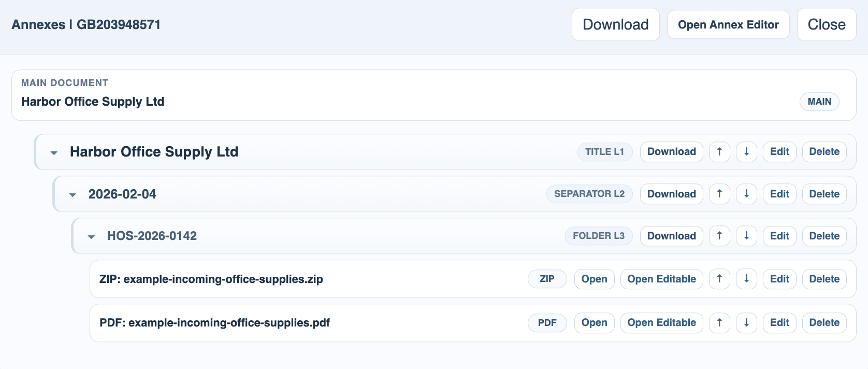
Task: Open the PDF example-incoming-office-supplies.pdf
Action: click(595, 322)
